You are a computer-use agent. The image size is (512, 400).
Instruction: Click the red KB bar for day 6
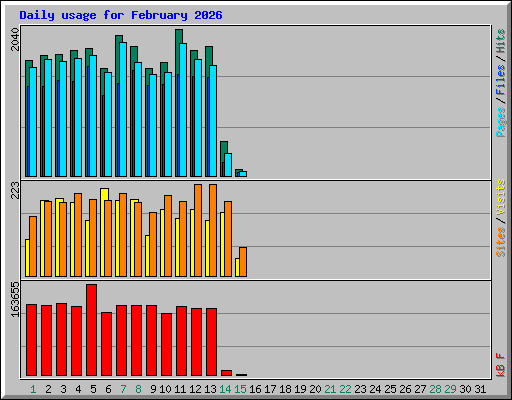(x=107, y=344)
